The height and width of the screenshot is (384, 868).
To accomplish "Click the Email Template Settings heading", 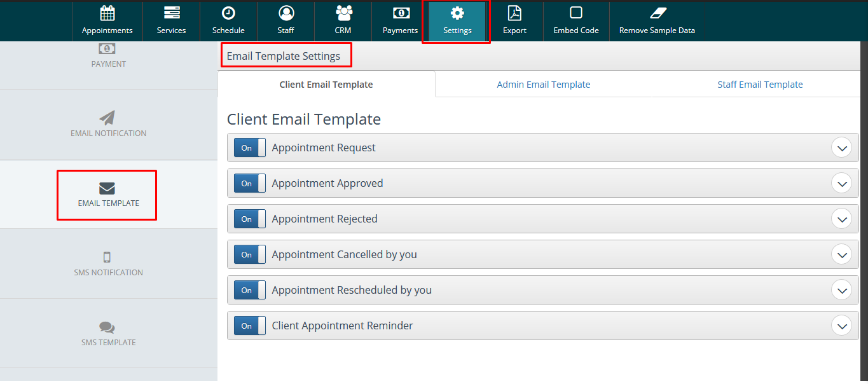I will (284, 56).
